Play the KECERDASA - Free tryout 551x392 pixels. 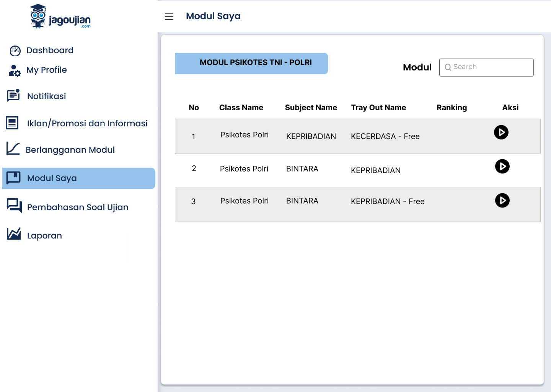pos(501,132)
